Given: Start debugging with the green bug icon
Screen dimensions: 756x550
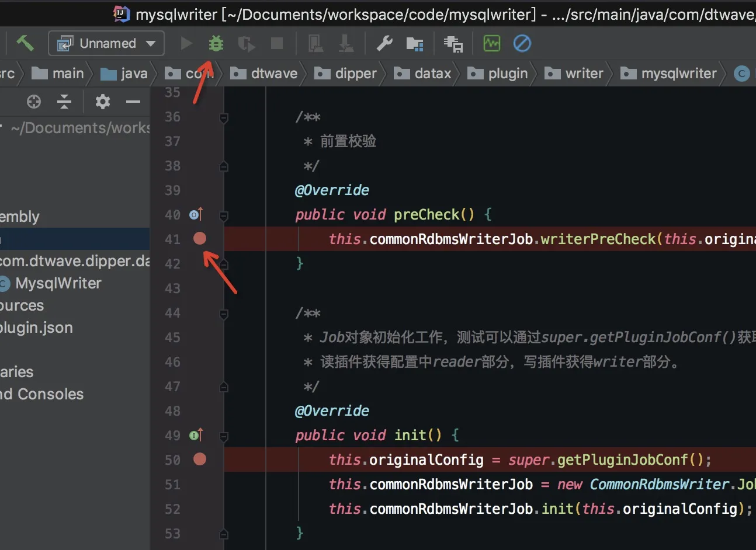Looking at the screenshot, I should tap(216, 43).
